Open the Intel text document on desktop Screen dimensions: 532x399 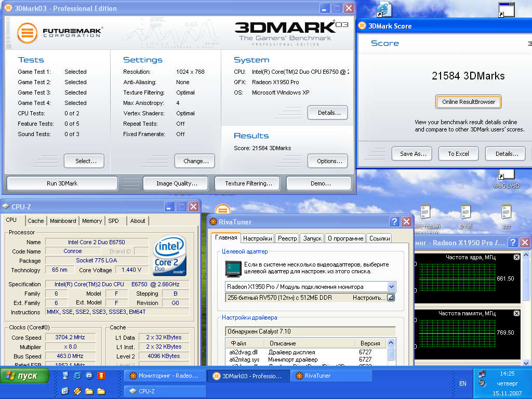pyautogui.click(x=465, y=217)
